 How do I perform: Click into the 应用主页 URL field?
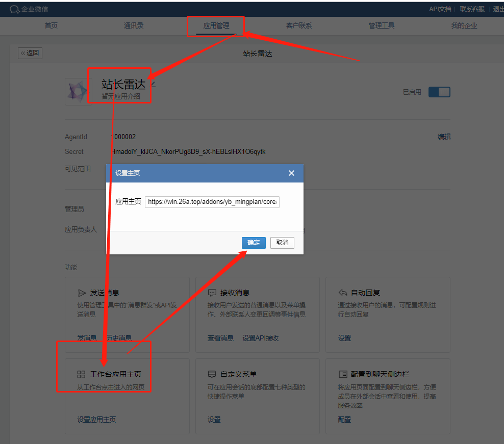coord(212,202)
